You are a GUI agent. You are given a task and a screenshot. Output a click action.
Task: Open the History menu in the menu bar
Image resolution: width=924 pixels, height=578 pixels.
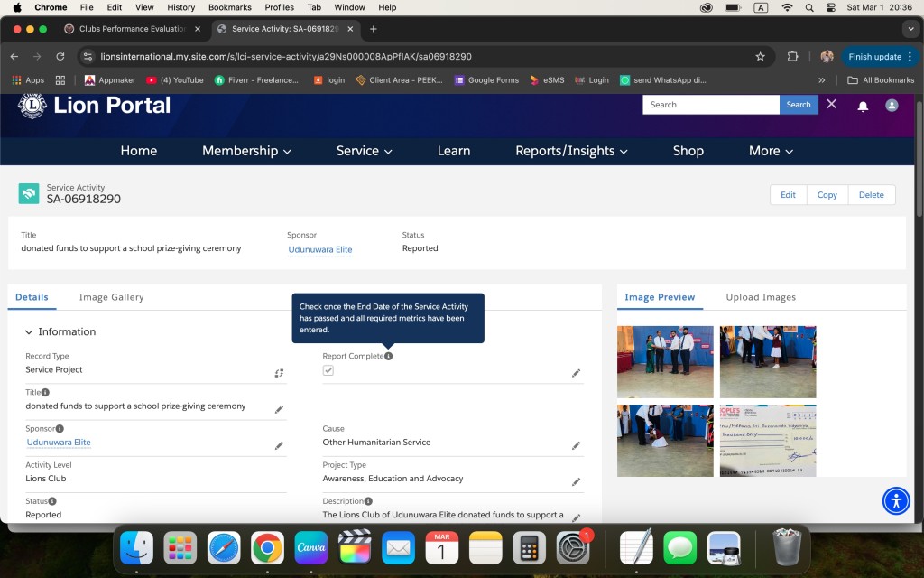tap(180, 7)
